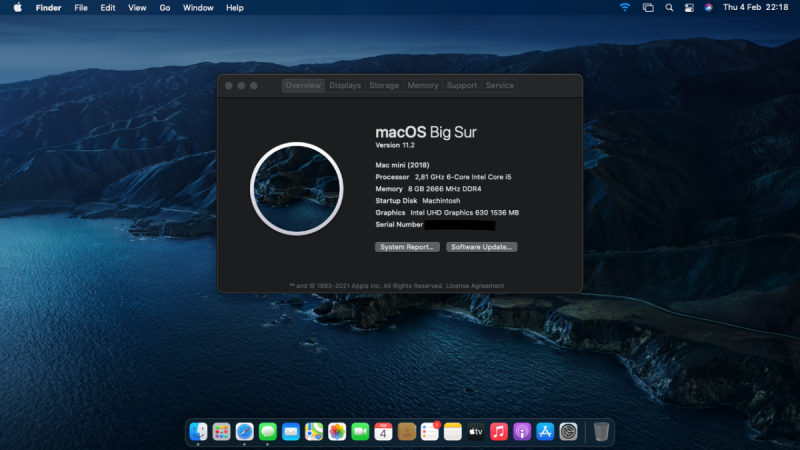This screenshot has width=800, height=450.
Task: Select the Memory tab
Action: 422,86
